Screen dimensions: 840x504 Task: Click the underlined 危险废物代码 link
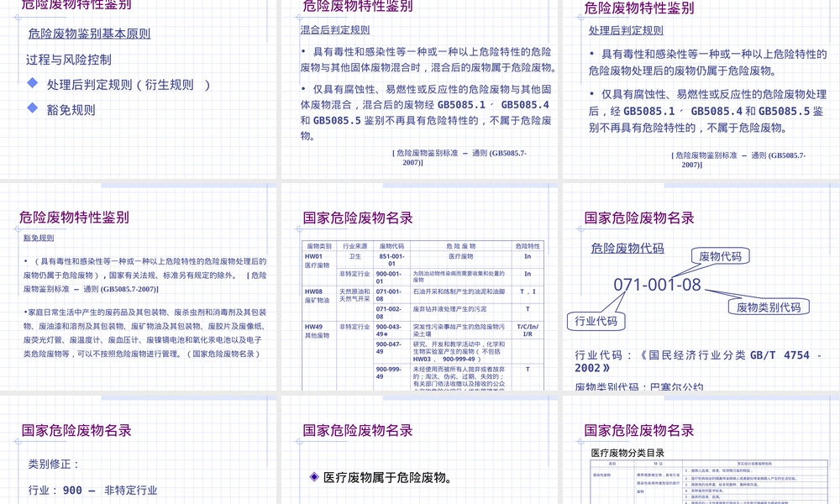pyautogui.click(x=627, y=248)
